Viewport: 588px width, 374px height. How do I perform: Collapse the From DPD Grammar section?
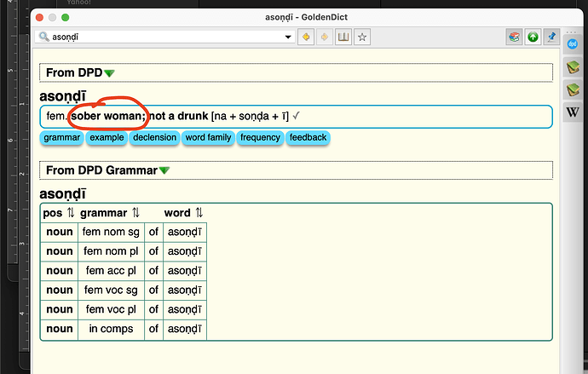click(164, 170)
